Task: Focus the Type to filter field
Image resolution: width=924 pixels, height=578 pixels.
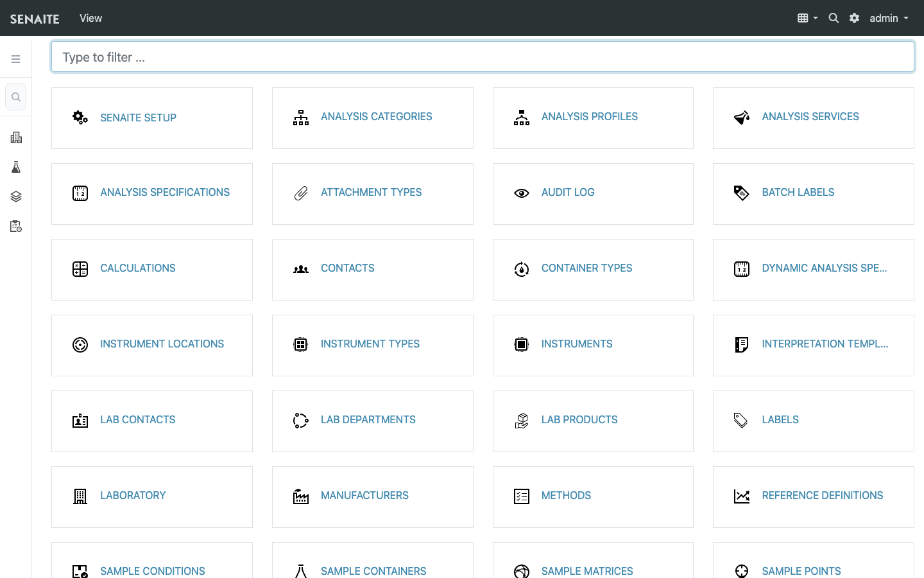Action: (x=483, y=57)
